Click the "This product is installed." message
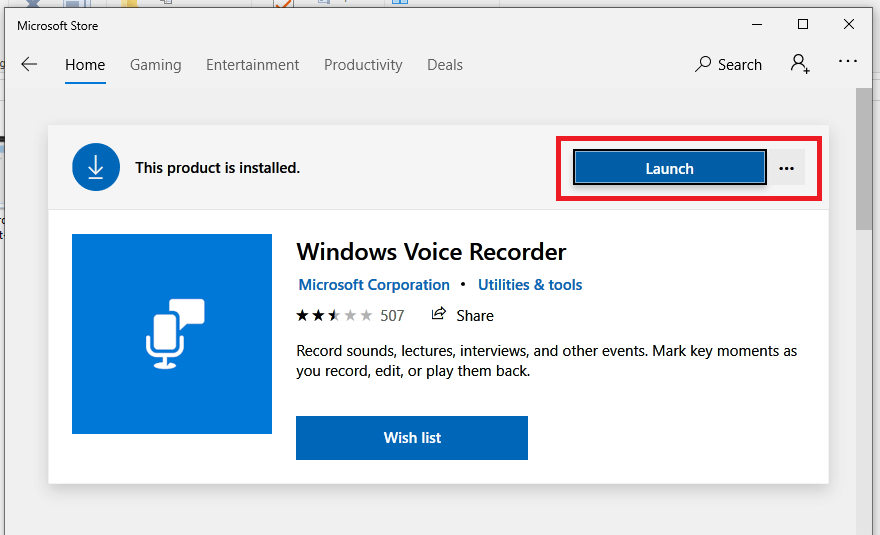 click(x=217, y=168)
